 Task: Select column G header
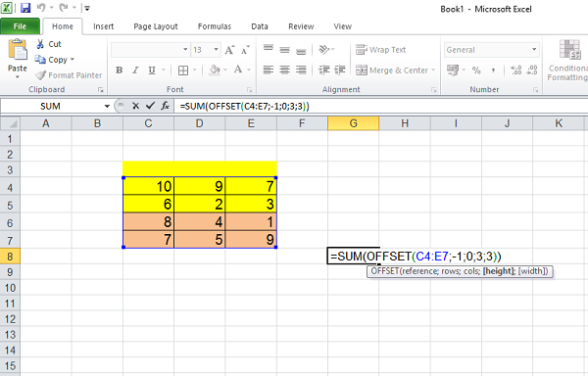[x=353, y=123]
